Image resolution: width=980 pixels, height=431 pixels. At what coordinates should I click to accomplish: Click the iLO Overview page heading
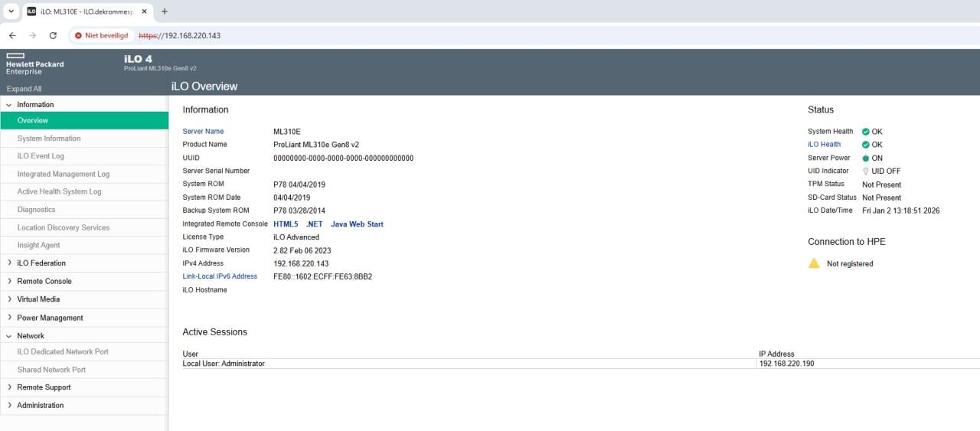(204, 87)
